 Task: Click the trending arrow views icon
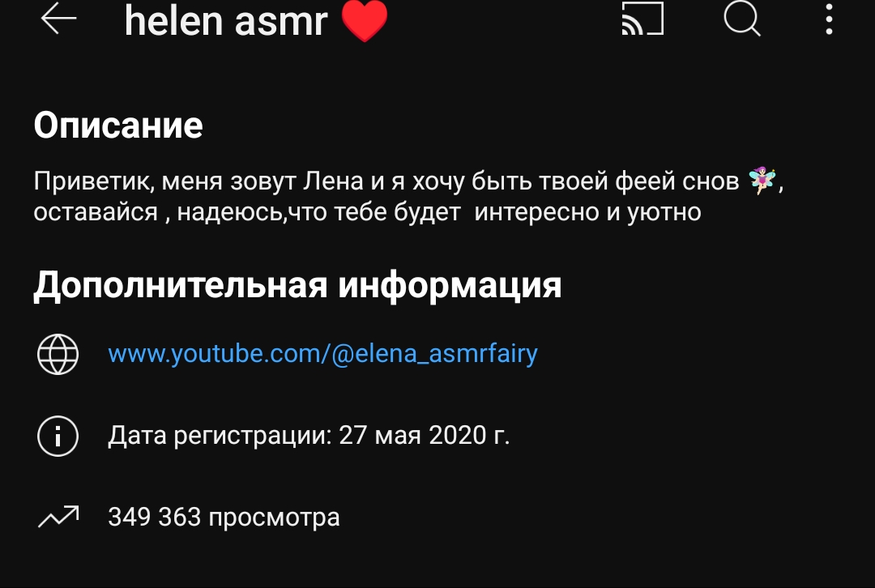click(58, 517)
